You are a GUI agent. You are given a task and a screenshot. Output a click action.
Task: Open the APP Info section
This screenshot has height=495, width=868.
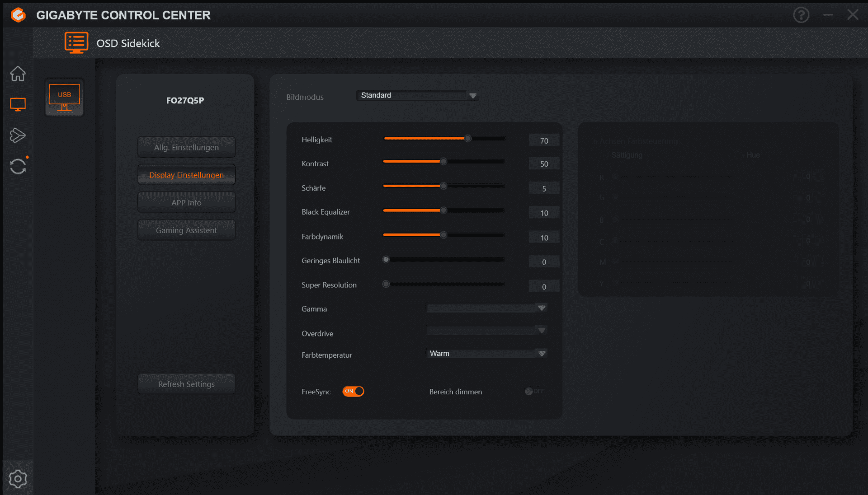pyautogui.click(x=186, y=203)
